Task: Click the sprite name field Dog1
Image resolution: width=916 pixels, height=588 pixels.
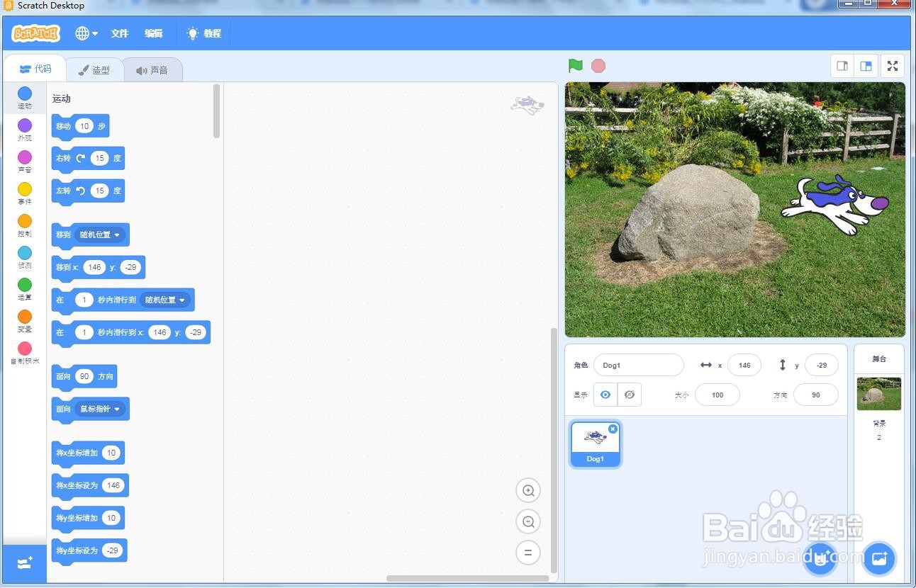Action: point(639,366)
